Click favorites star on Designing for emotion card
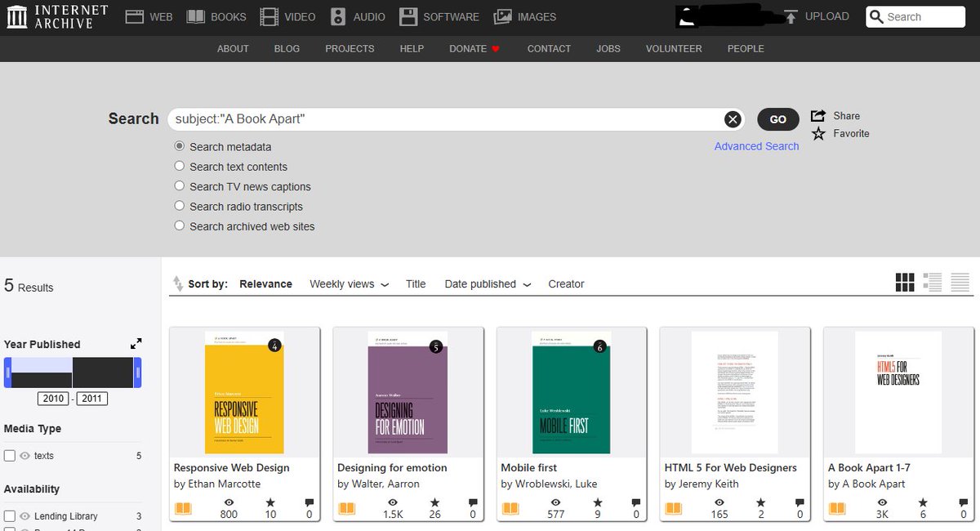This screenshot has height=531, width=980. [434, 502]
